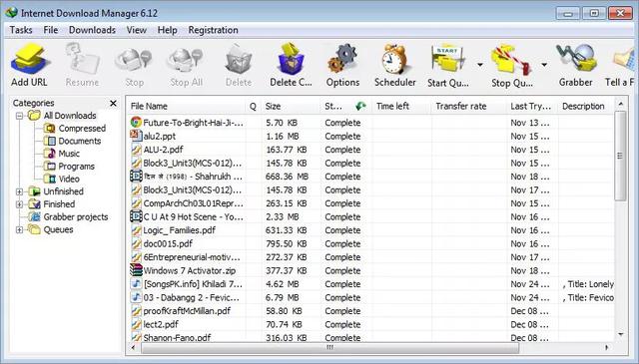Sort by the Last Try column header
Image resolution: width=639 pixels, height=364 pixels.
point(532,107)
